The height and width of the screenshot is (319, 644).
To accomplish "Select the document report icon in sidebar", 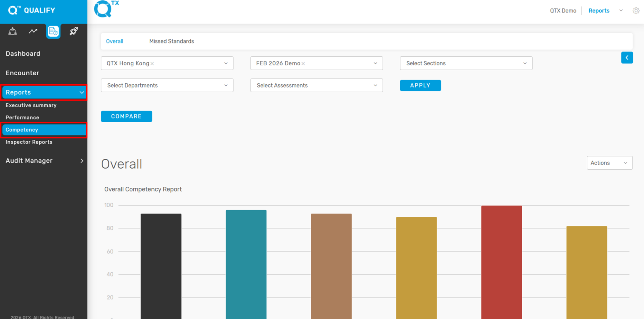I will tap(53, 31).
